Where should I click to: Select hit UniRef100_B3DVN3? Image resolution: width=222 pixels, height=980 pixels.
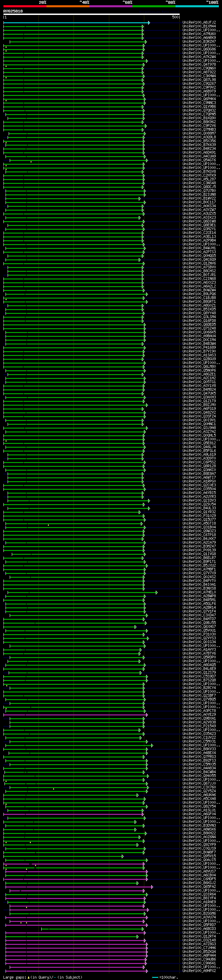coord(199,825)
